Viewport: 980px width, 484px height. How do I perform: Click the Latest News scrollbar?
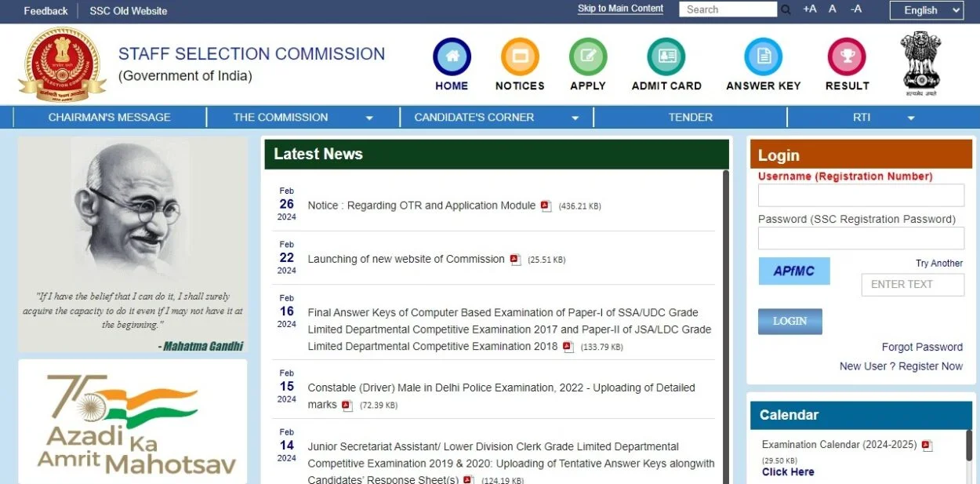726,326
